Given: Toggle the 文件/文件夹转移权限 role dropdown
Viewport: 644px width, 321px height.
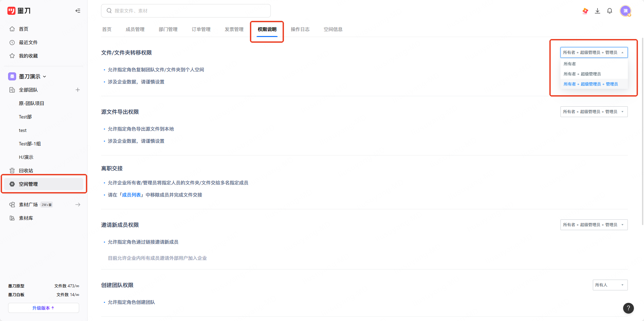Looking at the screenshot, I should point(594,52).
